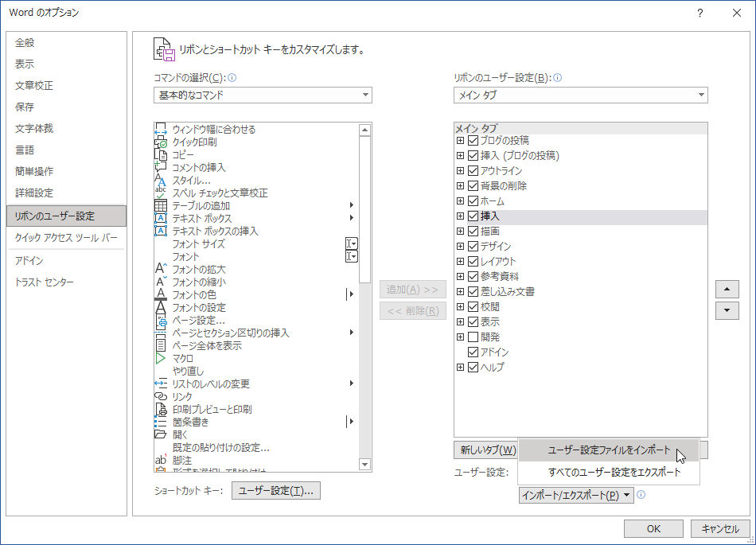Toggle the アドイン tab checkbox
Image resolution: width=756 pixels, height=545 pixels.
pos(473,352)
